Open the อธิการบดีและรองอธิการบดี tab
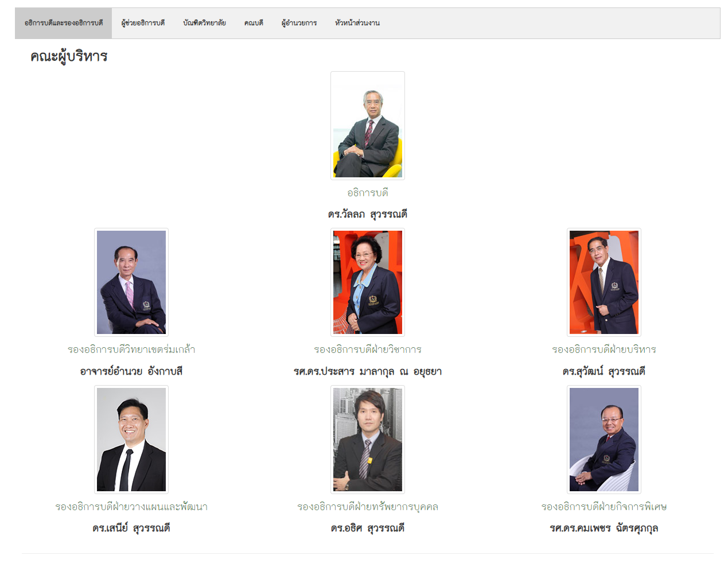Image resolution: width=728 pixels, height=571 pixels. click(64, 23)
